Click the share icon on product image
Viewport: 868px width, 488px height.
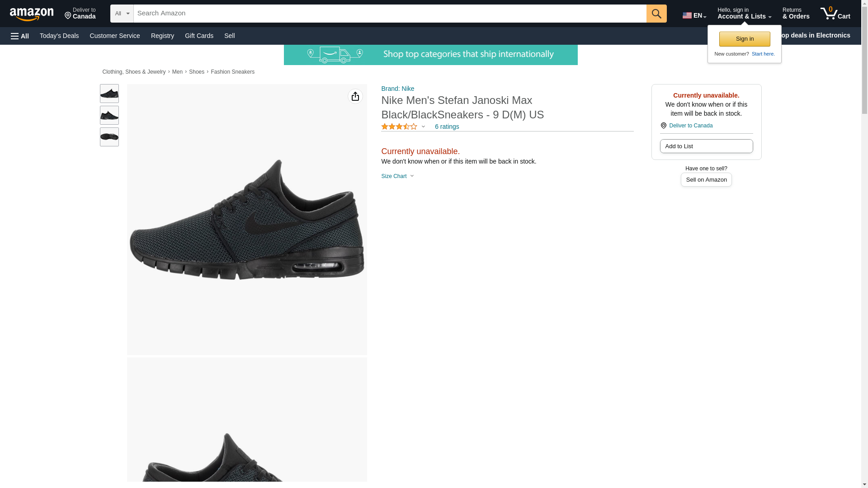(355, 96)
